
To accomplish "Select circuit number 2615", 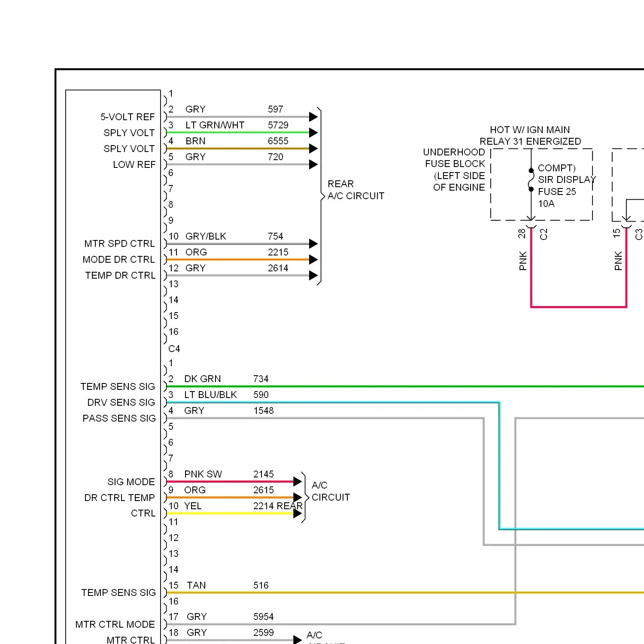I will point(264,490).
